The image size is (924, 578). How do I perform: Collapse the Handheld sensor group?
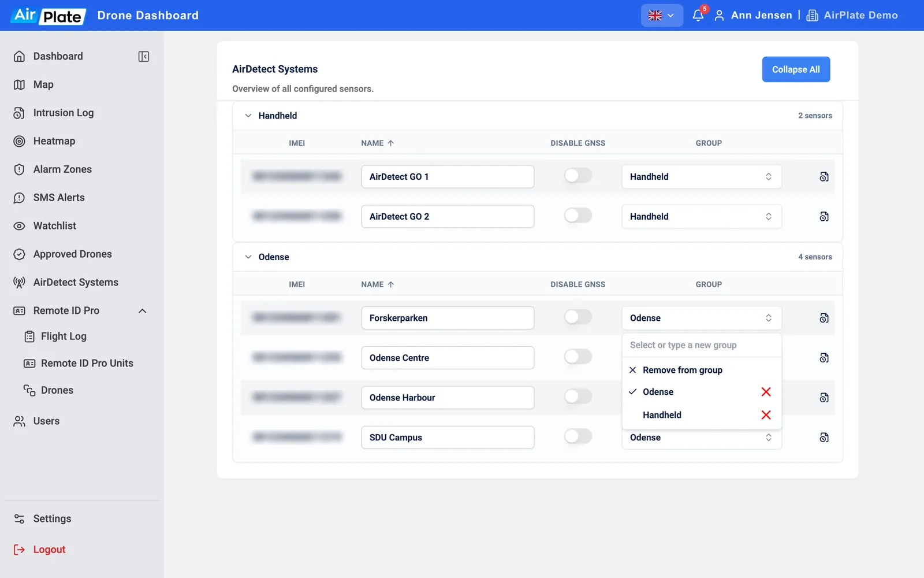point(248,116)
